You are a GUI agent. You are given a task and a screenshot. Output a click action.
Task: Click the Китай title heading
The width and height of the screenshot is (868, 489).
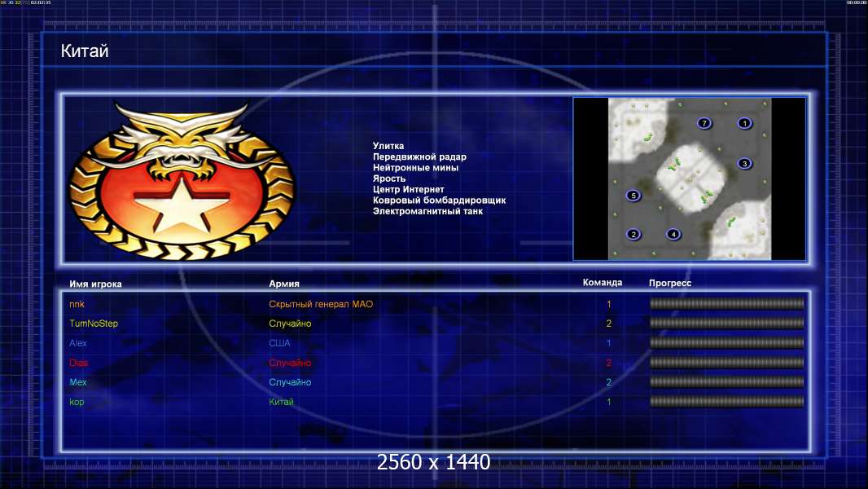pyautogui.click(x=85, y=51)
